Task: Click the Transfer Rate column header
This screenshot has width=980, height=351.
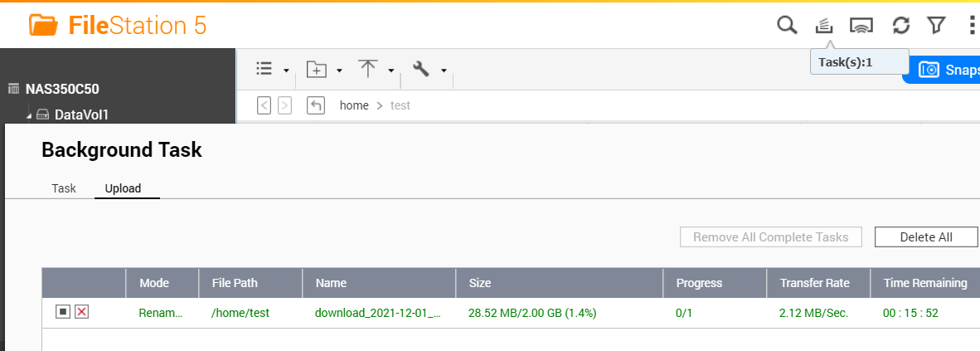Action: click(x=818, y=283)
